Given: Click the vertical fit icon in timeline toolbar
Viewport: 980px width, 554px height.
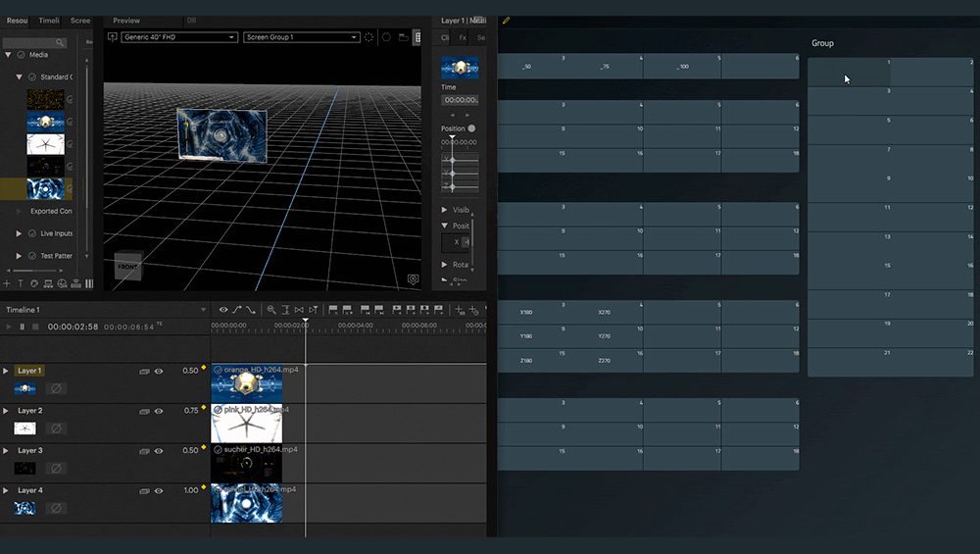Looking at the screenshot, I should coord(285,310).
